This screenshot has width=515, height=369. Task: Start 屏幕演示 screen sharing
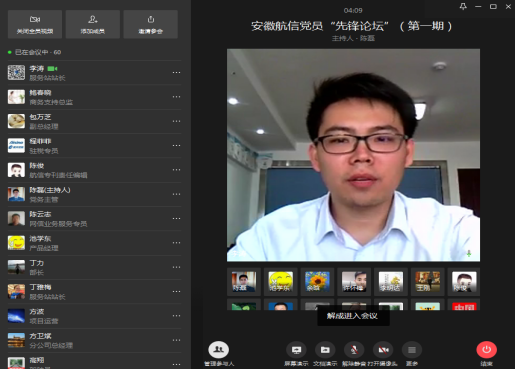296,354
